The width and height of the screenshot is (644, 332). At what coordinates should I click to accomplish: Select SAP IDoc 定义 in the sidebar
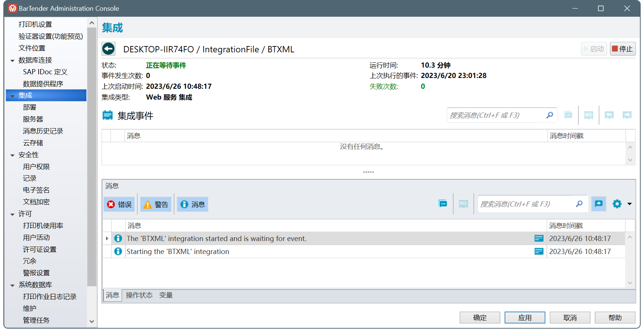45,72
